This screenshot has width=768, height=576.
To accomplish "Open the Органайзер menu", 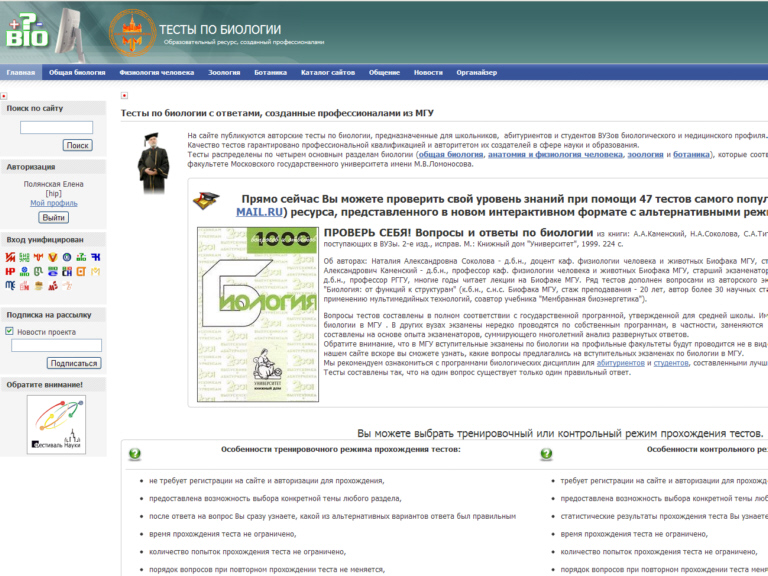I will 477,72.
